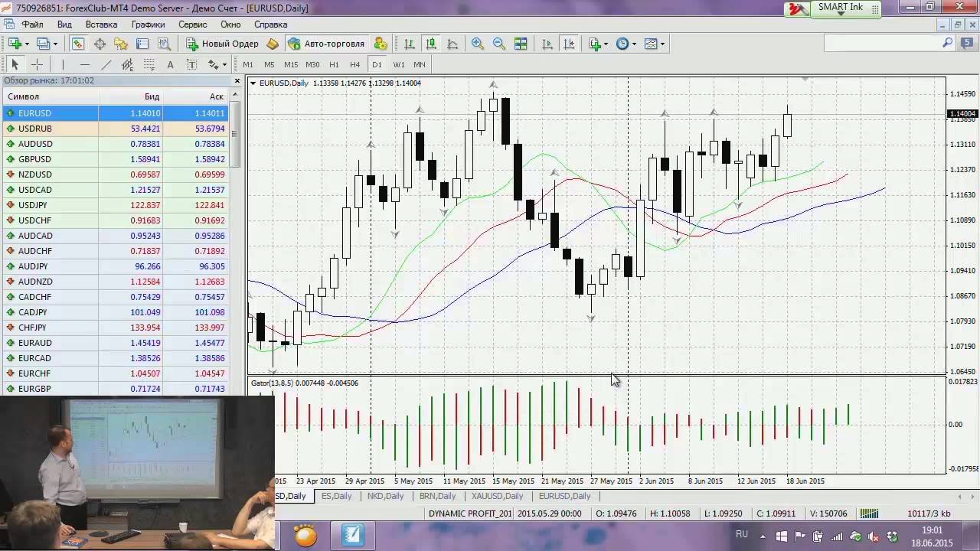Select the cursor arrow tool
Viewport: 980px width, 551px height.
(15, 65)
